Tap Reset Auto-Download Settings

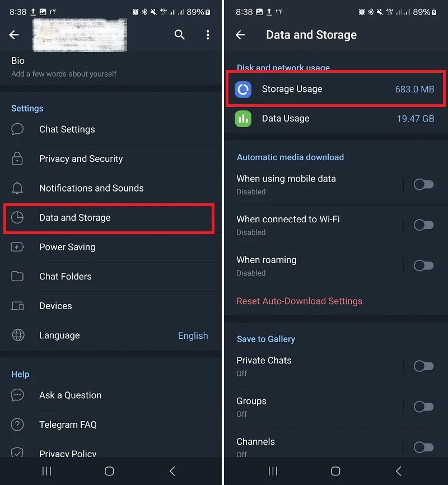point(299,301)
